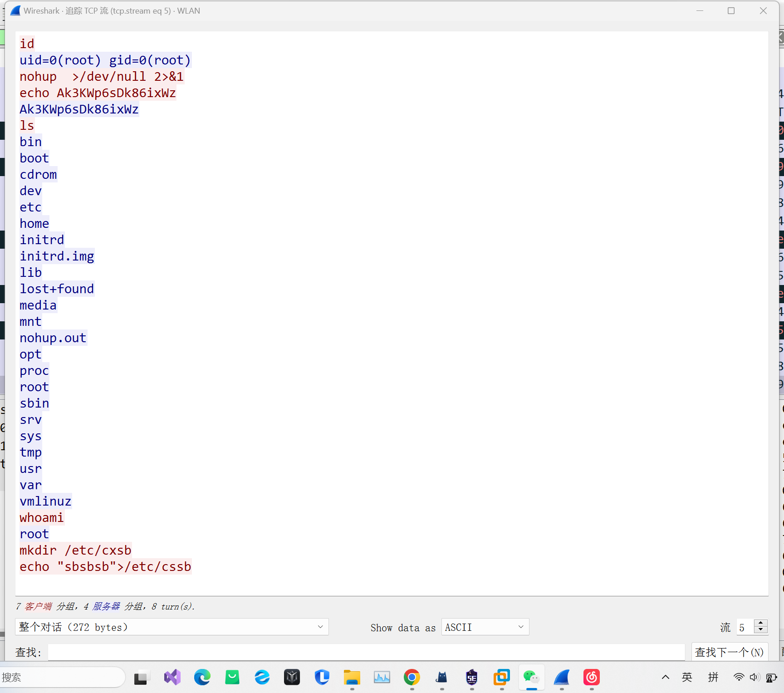Open the dark cube app icon
Image resolution: width=784 pixels, height=693 pixels.
[292, 678]
